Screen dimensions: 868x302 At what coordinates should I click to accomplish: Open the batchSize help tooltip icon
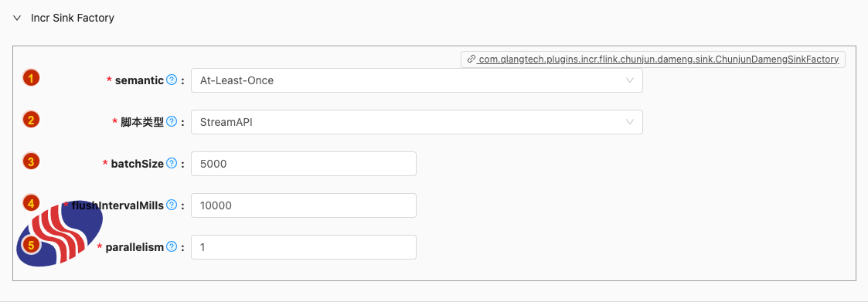tap(172, 164)
